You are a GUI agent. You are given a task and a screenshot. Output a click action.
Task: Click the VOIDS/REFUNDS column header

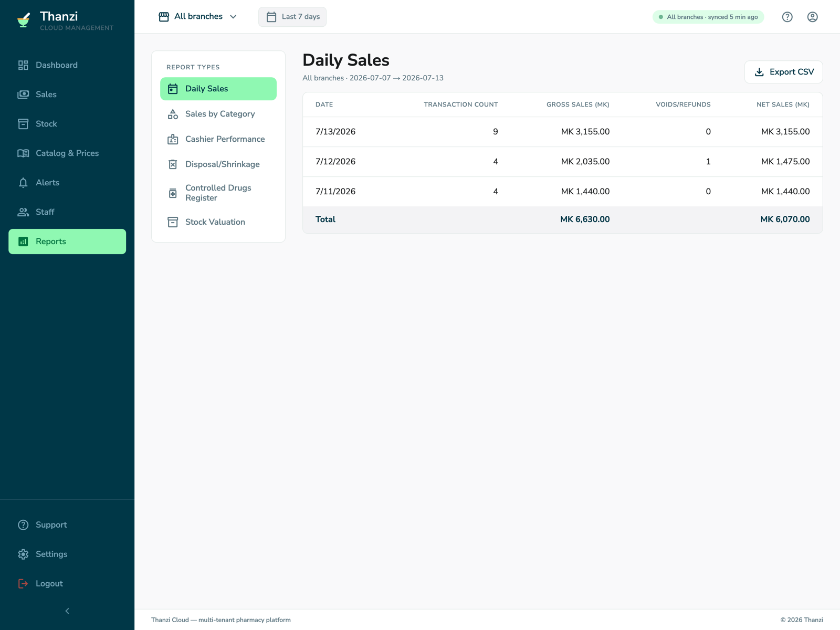(x=683, y=104)
